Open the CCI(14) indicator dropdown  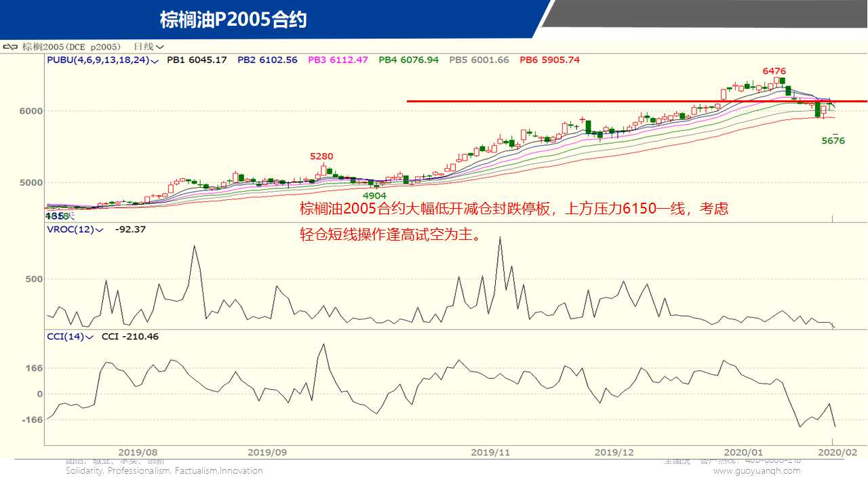click(89, 337)
